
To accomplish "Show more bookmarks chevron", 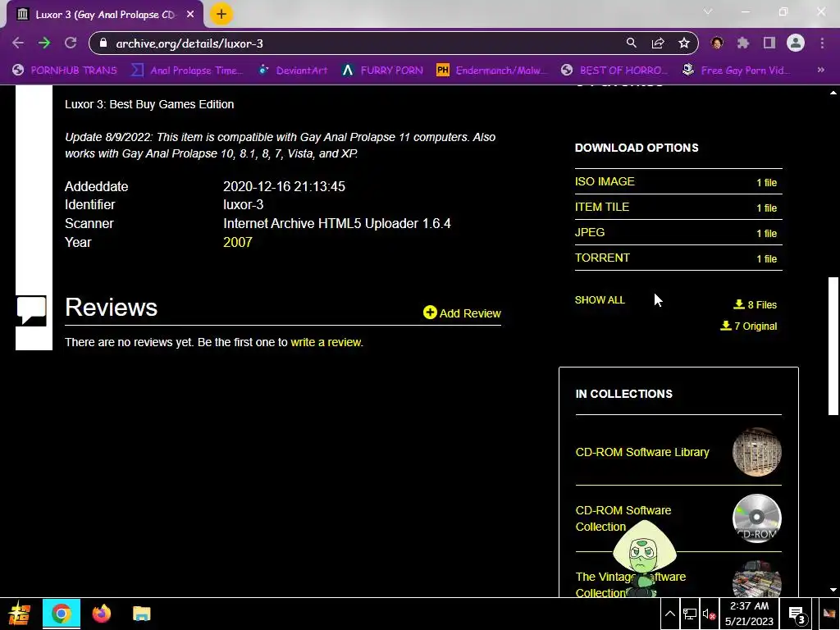I will coord(820,70).
